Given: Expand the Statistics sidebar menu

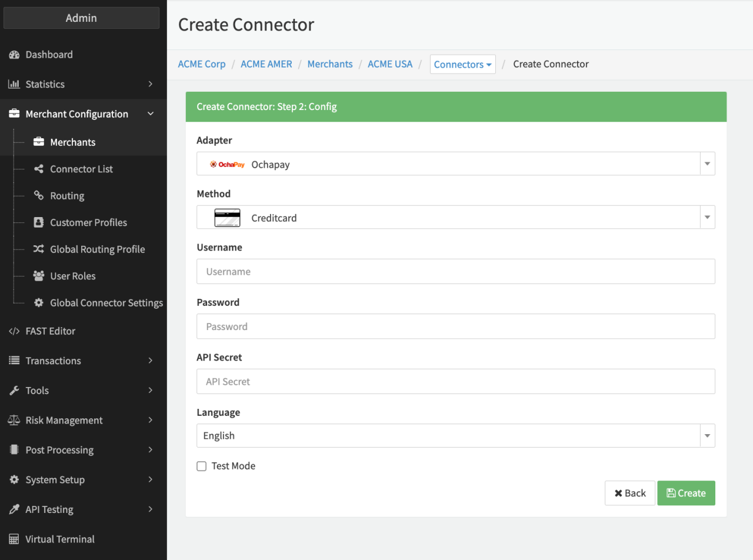Looking at the screenshot, I should click(x=82, y=84).
